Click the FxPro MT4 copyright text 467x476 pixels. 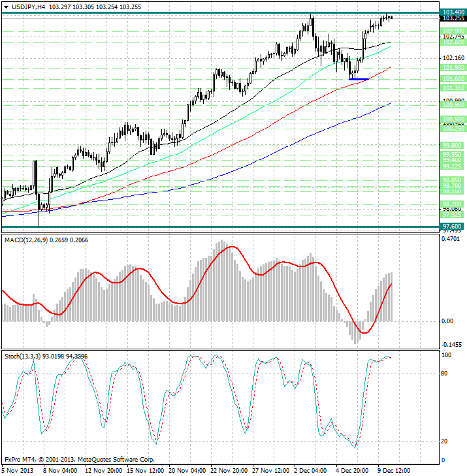tap(80, 459)
